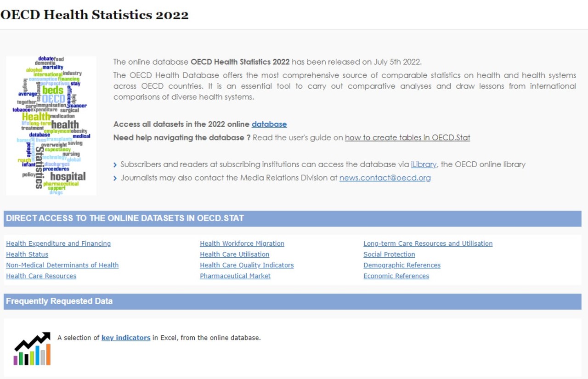Open Health Care Quality Indicators link
588x379 pixels.
(247, 265)
